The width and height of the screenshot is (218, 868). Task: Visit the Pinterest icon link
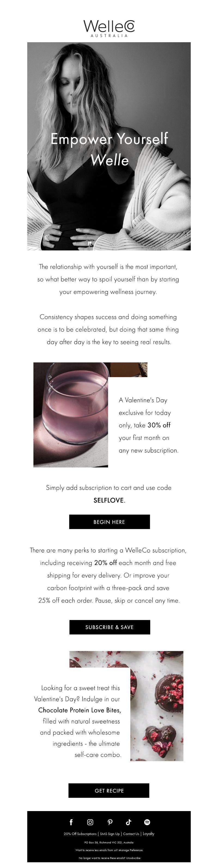[x=110, y=822]
